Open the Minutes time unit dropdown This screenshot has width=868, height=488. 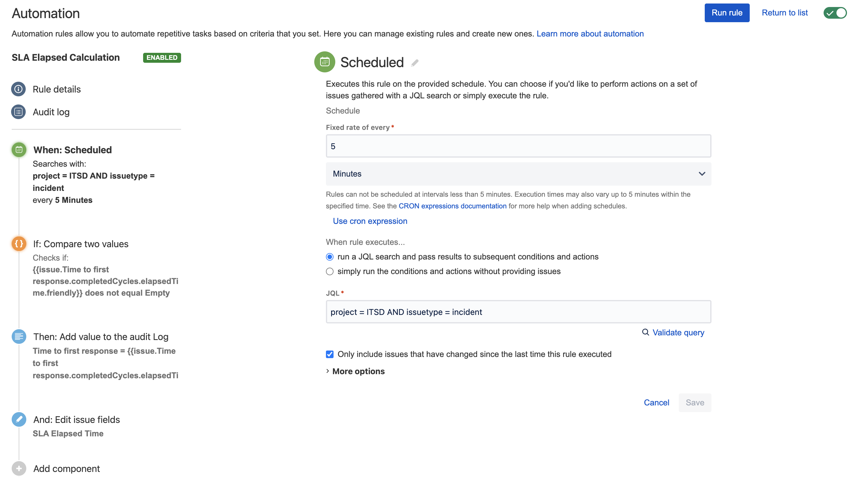pos(518,174)
